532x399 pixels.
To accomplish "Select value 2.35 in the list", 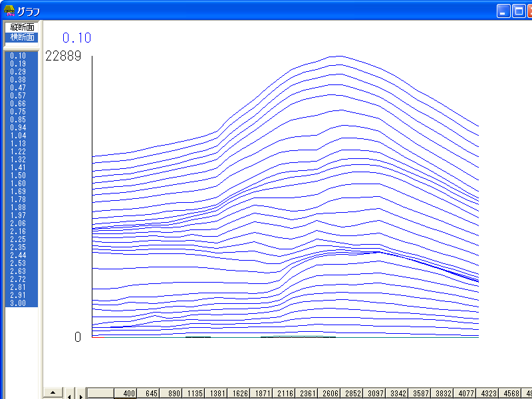I will [x=22, y=247].
